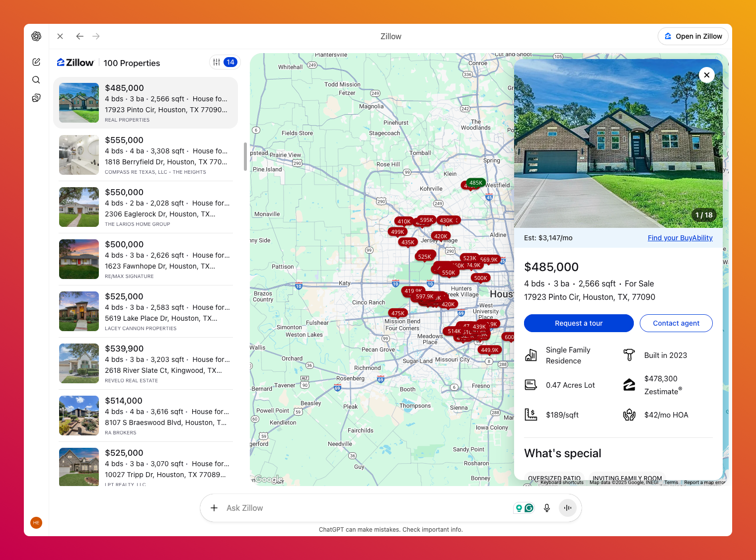
Task: Start a new chat with compose icon
Action: pyautogui.click(x=36, y=62)
